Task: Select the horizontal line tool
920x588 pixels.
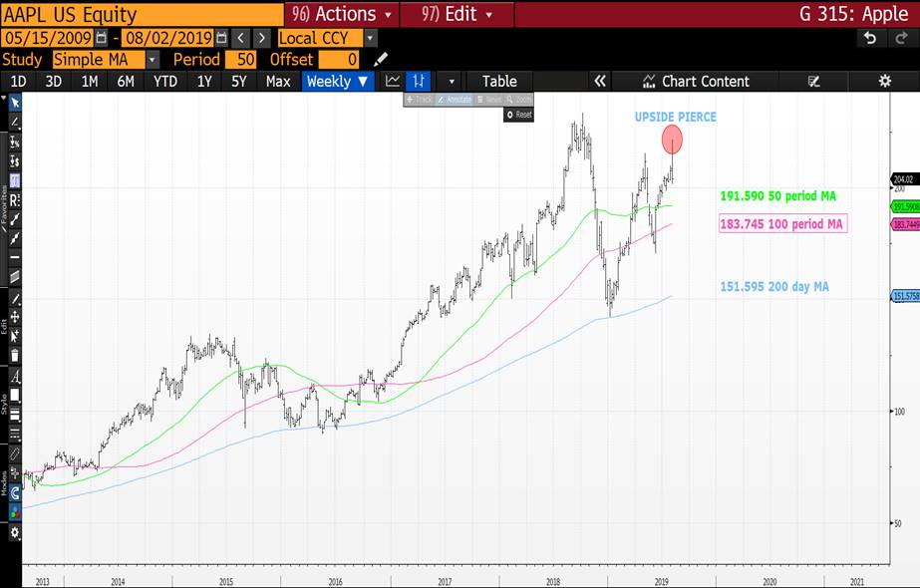Action: [15, 257]
